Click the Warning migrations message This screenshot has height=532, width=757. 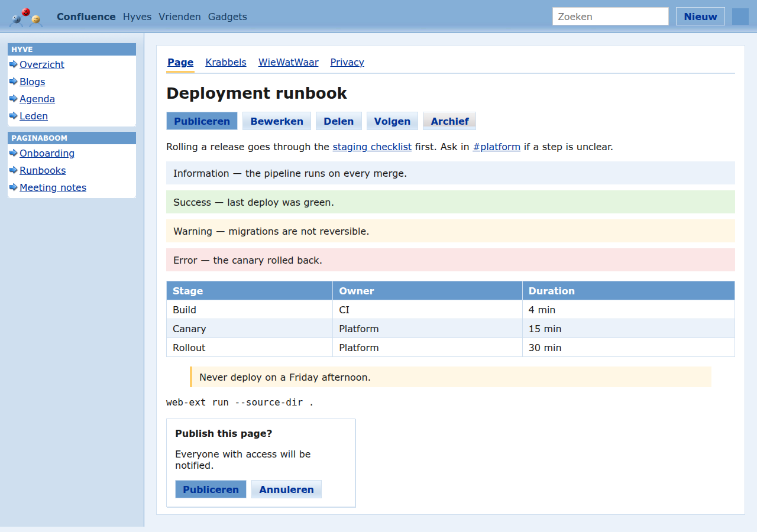click(451, 231)
